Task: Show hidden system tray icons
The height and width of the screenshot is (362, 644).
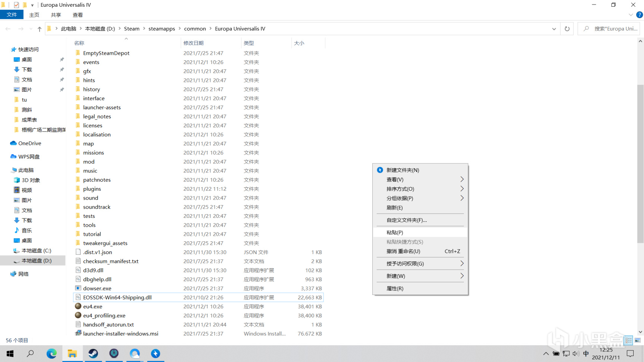Action: [x=546, y=353]
